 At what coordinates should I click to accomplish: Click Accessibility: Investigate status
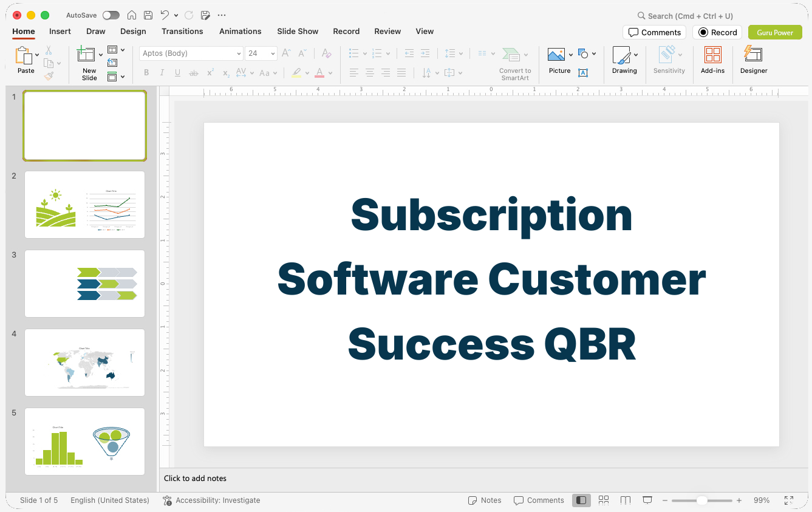pos(211,500)
